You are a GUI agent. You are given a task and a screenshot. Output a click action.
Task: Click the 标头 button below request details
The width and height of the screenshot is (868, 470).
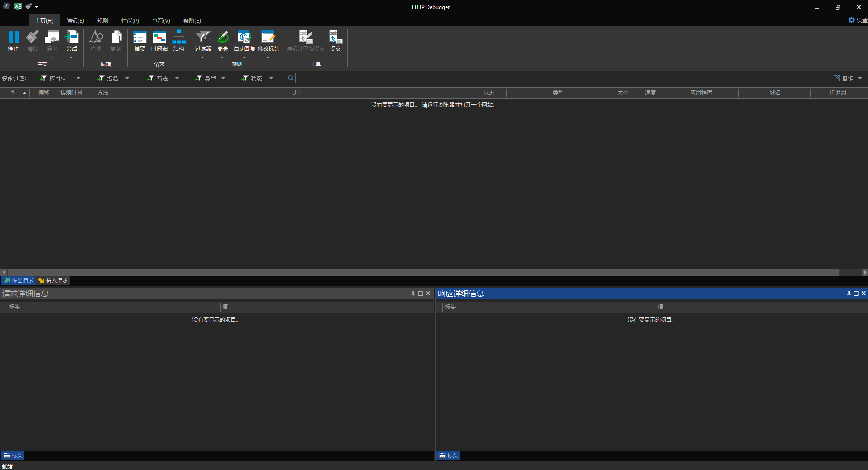(x=12, y=456)
